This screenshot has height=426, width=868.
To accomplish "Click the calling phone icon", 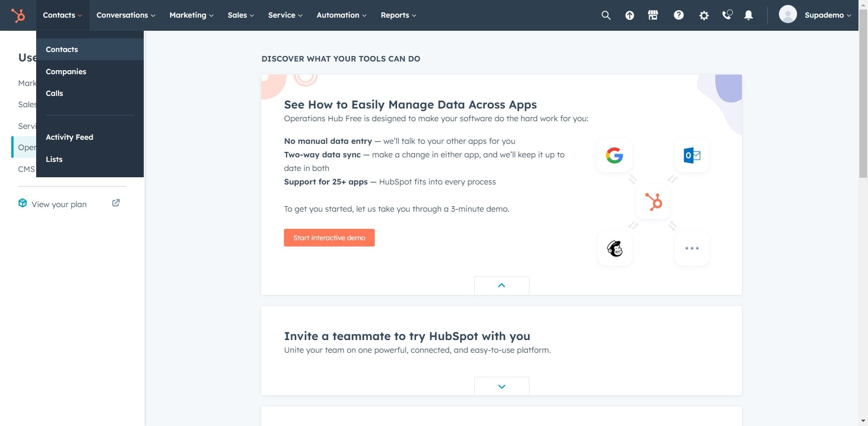I will pos(727,15).
